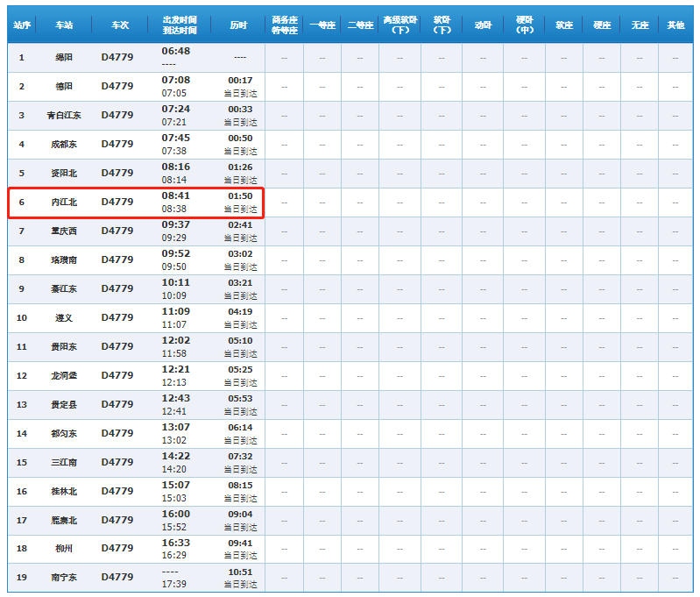Click the 车次 column header
This screenshot has height=597, width=700.
click(119, 25)
